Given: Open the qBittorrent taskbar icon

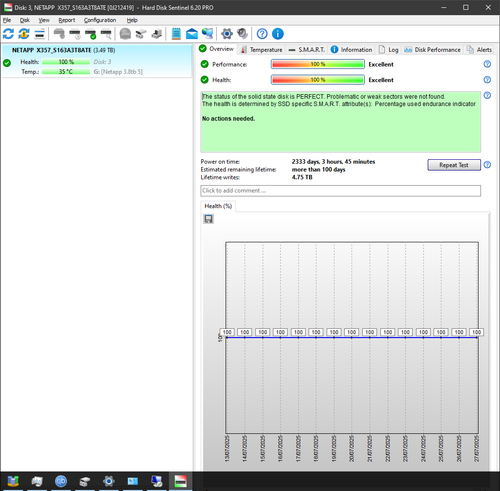Looking at the screenshot, I should click(61, 481).
